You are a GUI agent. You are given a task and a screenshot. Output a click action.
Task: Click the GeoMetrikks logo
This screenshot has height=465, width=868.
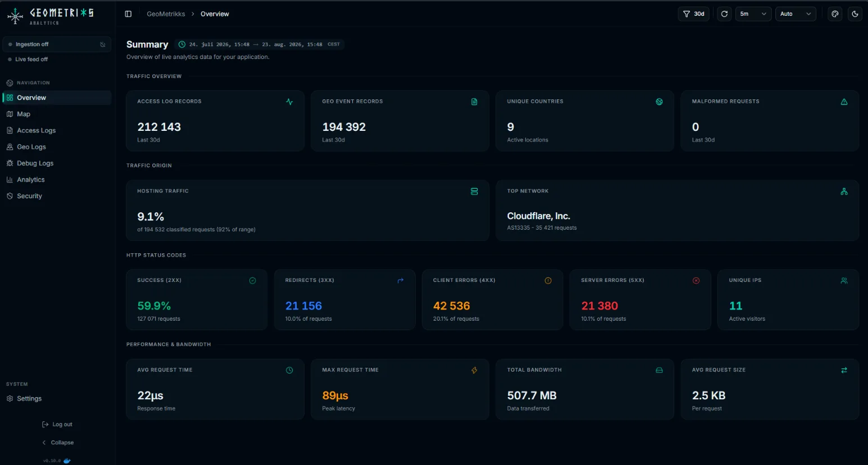tap(51, 16)
